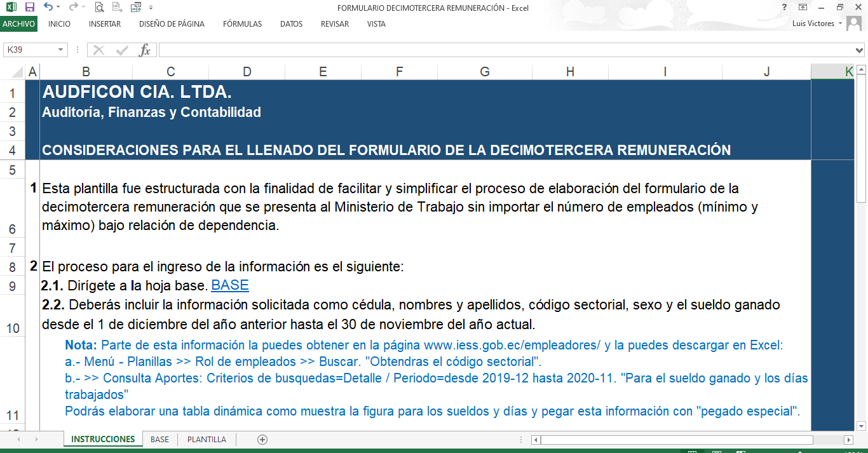Screen dimensions: 868x453
Task: Open the Luis Victores account dropdown
Action: 841,24
